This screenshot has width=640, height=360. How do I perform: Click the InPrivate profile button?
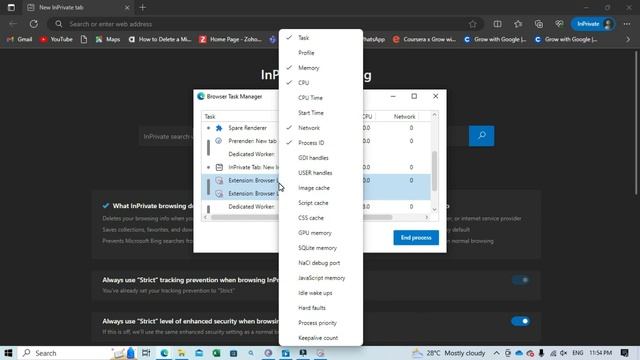pos(593,24)
